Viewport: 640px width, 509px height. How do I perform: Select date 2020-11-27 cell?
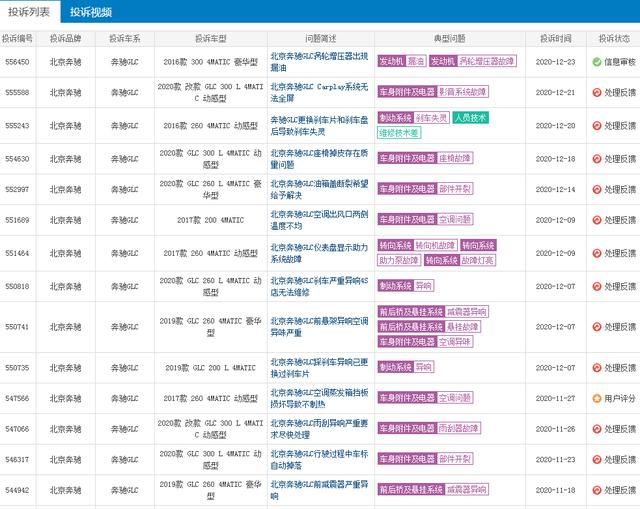(x=556, y=398)
